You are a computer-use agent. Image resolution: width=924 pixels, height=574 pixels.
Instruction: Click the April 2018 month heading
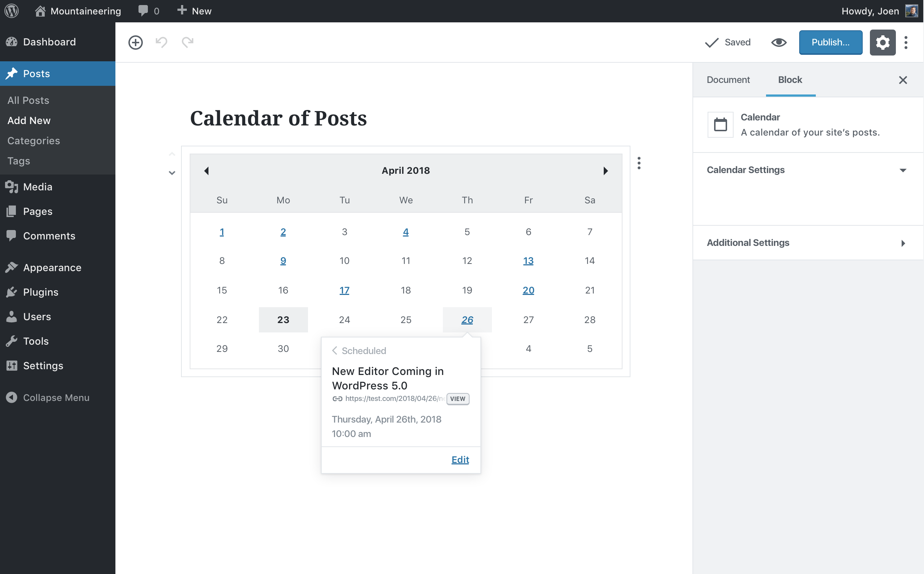(406, 171)
